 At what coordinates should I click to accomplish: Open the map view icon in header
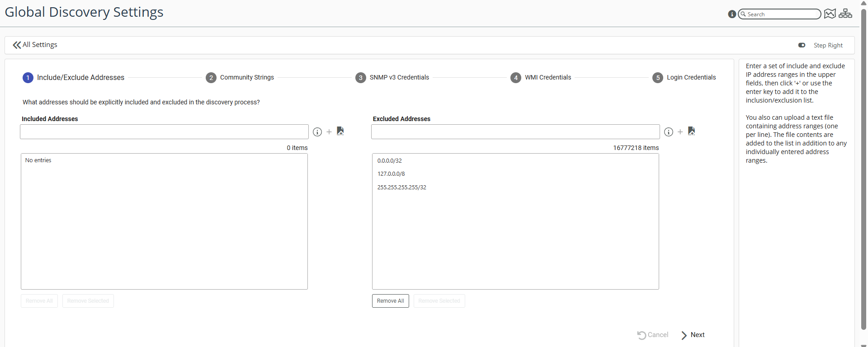[x=830, y=14]
